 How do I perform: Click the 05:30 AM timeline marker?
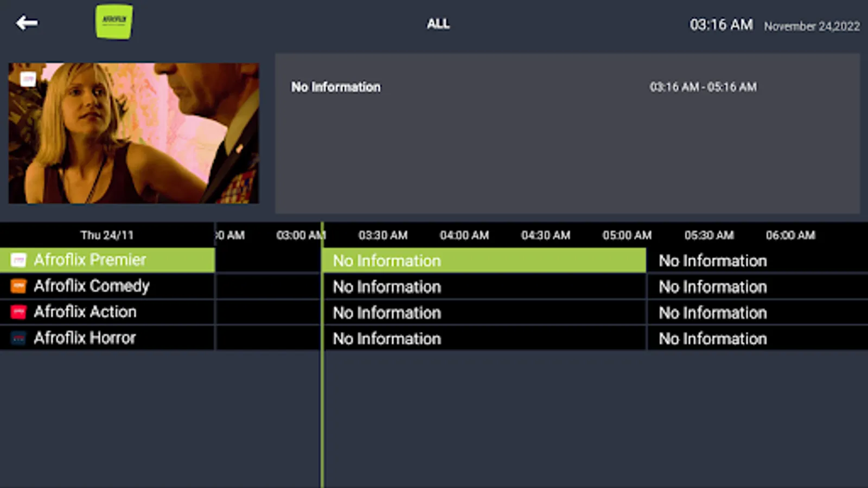pyautogui.click(x=709, y=235)
